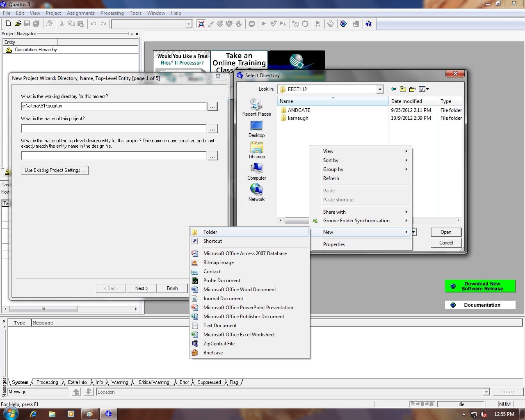Click the project name input field

point(114,129)
